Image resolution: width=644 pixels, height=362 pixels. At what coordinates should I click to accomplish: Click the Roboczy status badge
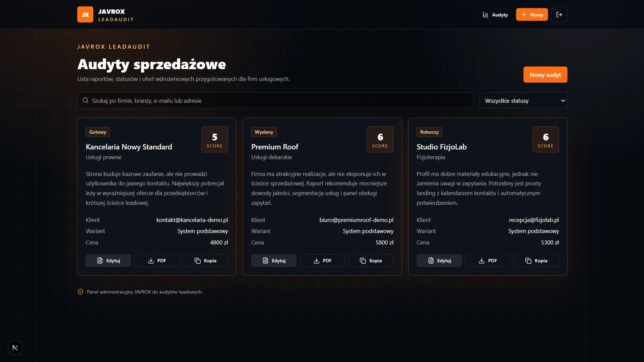(x=429, y=132)
